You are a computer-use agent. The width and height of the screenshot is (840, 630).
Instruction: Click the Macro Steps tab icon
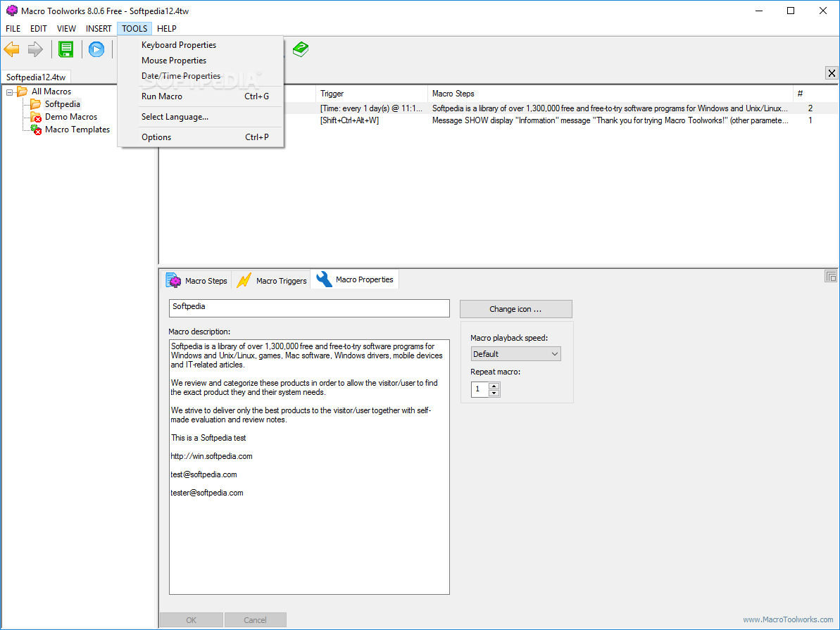click(x=174, y=280)
